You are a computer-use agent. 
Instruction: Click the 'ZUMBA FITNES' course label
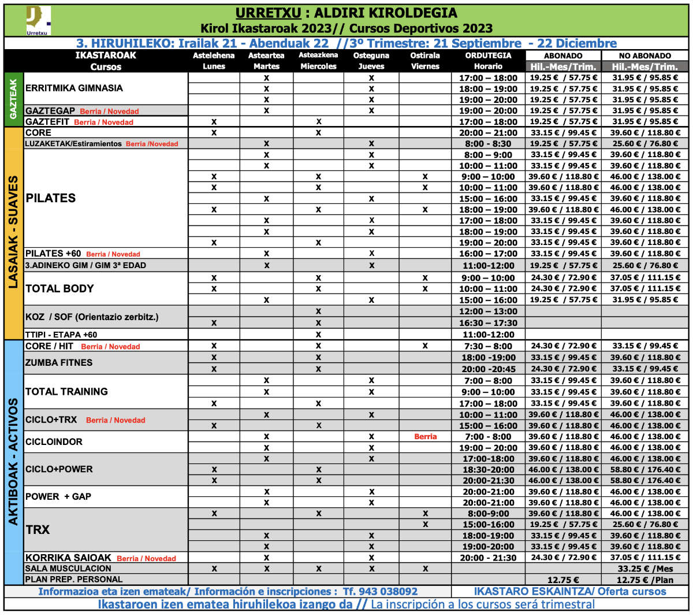point(59,362)
